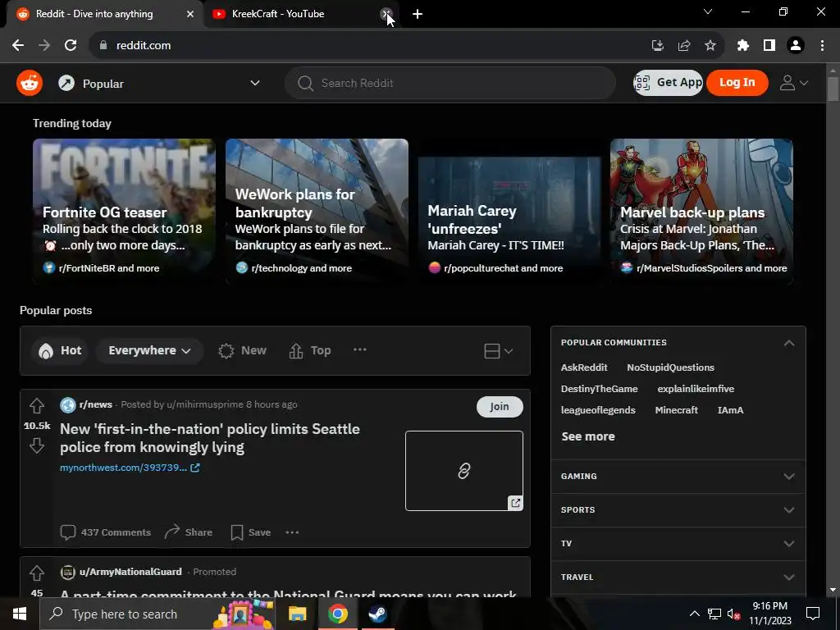The width and height of the screenshot is (840, 630).
Task: Open the mynorthwest.com article link
Action: 130,468
